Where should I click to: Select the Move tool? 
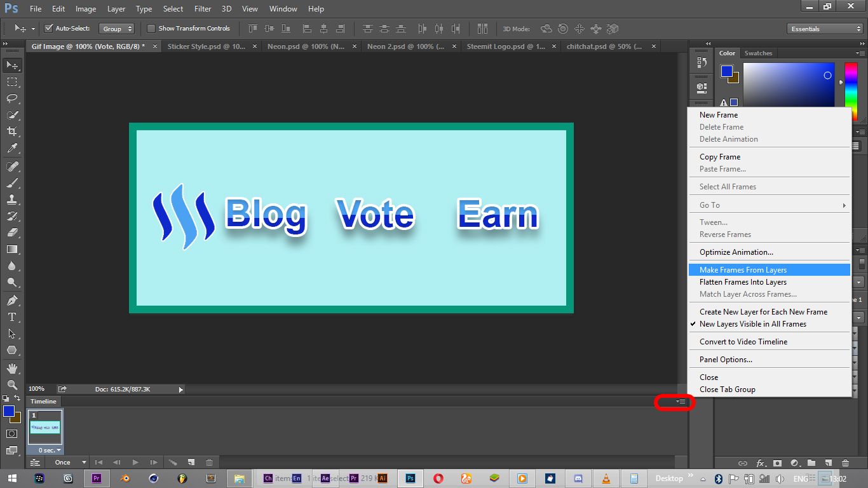[12, 65]
